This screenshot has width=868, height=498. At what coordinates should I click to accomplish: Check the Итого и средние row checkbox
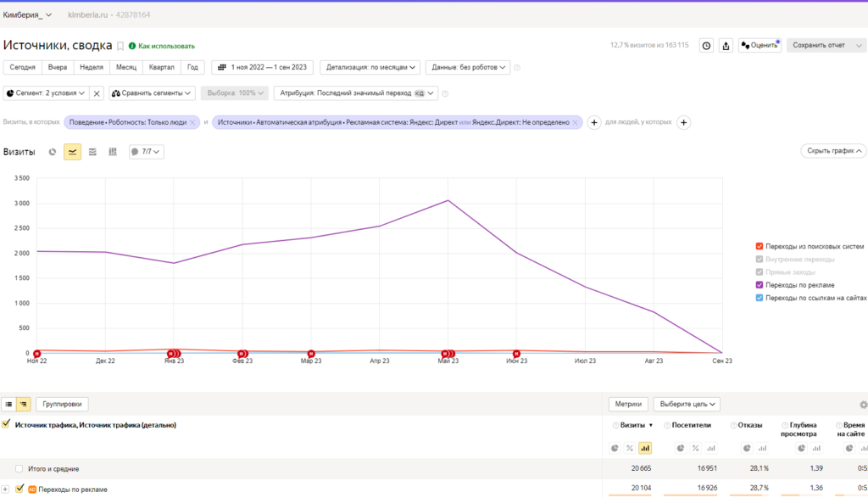(19, 469)
